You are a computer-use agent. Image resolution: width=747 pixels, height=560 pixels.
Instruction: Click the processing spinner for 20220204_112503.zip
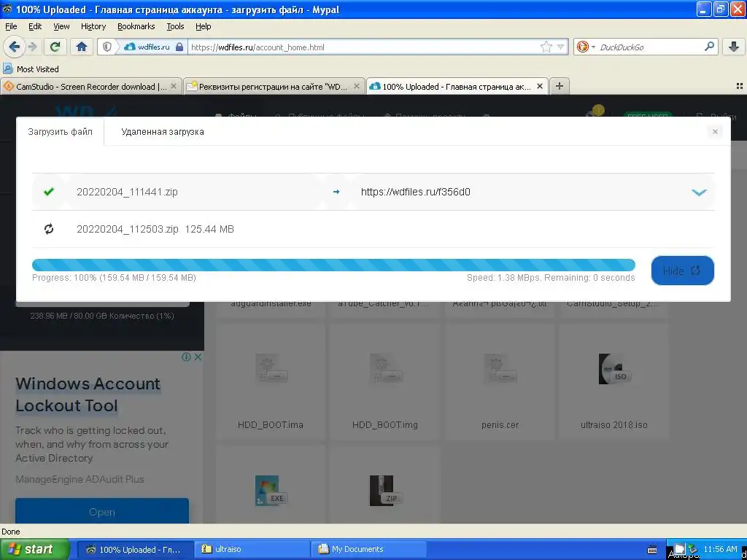(49, 229)
